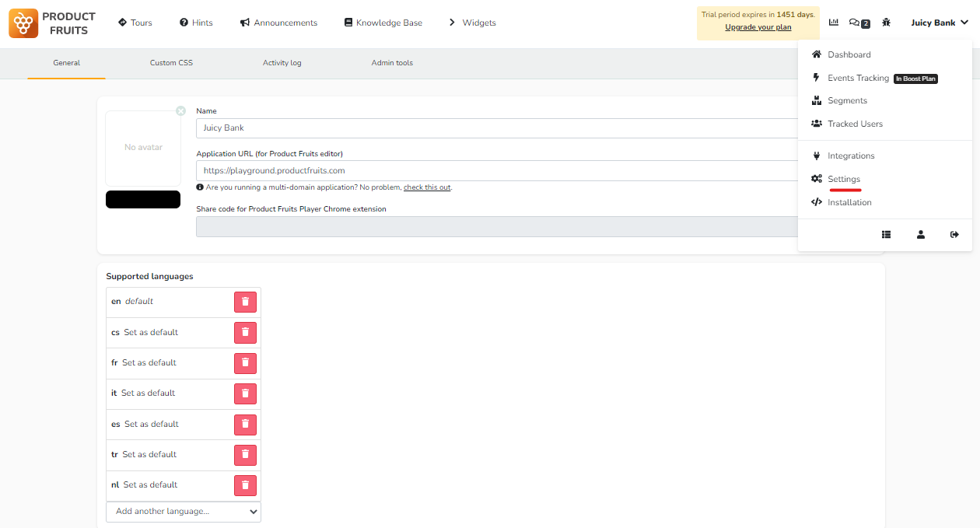980x528 pixels.
Task: Switch to the Admin tools tab
Action: 392,63
